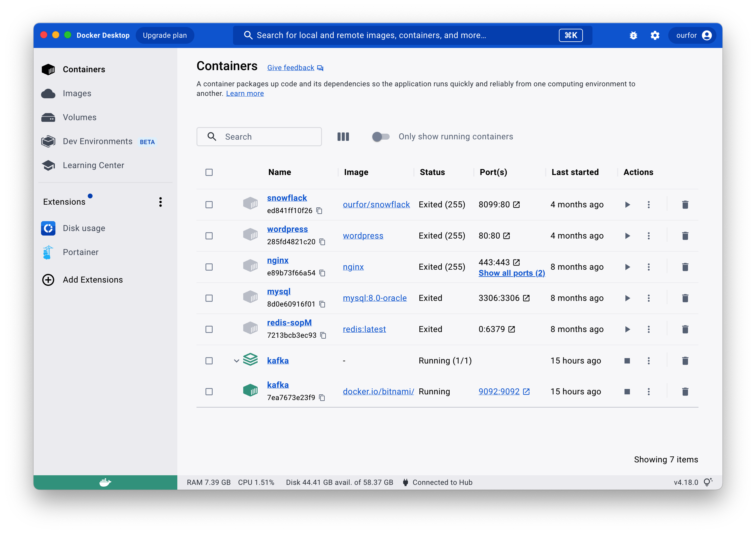Click the Volumes icon in sidebar
Image resolution: width=756 pixels, height=534 pixels.
(x=49, y=117)
